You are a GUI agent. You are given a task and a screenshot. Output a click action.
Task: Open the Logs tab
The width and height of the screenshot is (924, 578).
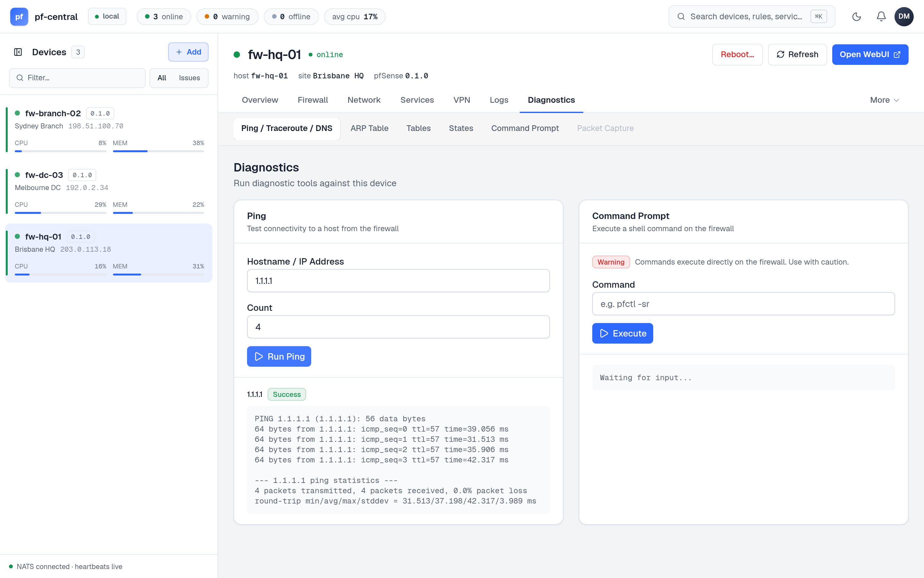coord(499,100)
